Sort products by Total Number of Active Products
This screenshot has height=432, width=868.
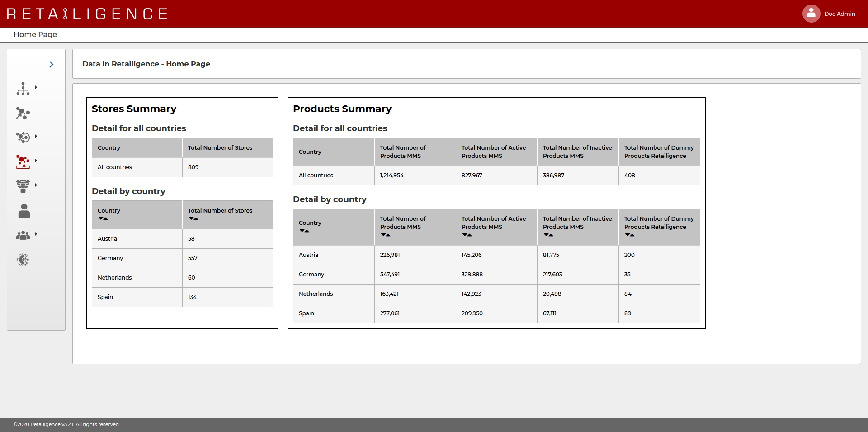tap(467, 235)
